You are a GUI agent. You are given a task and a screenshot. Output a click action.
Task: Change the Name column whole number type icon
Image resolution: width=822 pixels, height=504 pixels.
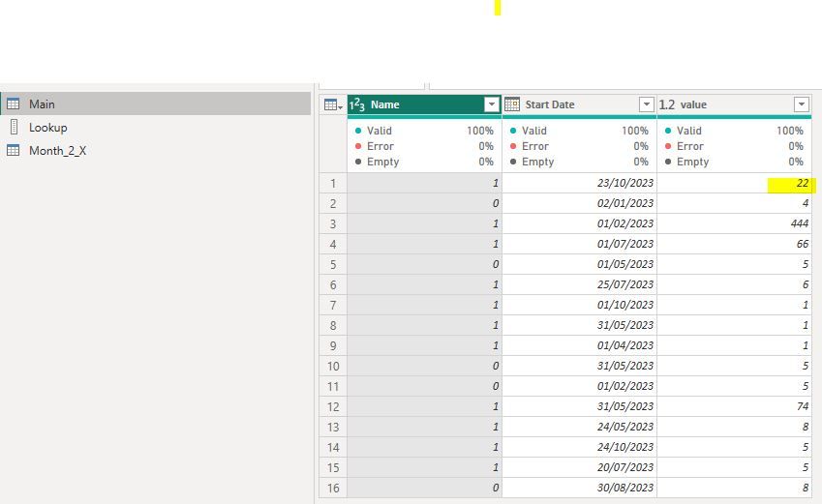pyautogui.click(x=357, y=104)
